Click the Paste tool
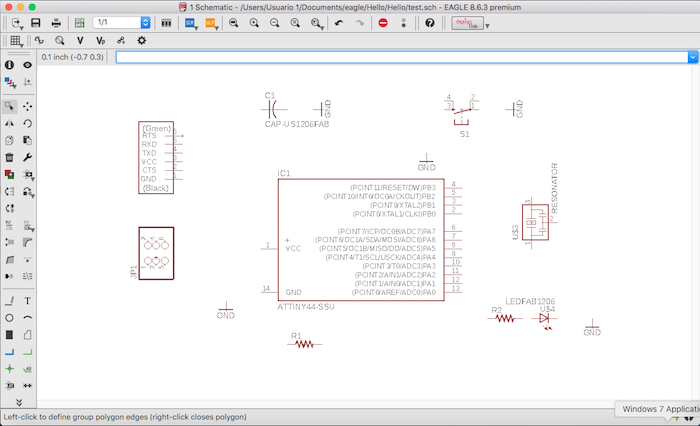700x426 pixels. (x=27, y=140)
